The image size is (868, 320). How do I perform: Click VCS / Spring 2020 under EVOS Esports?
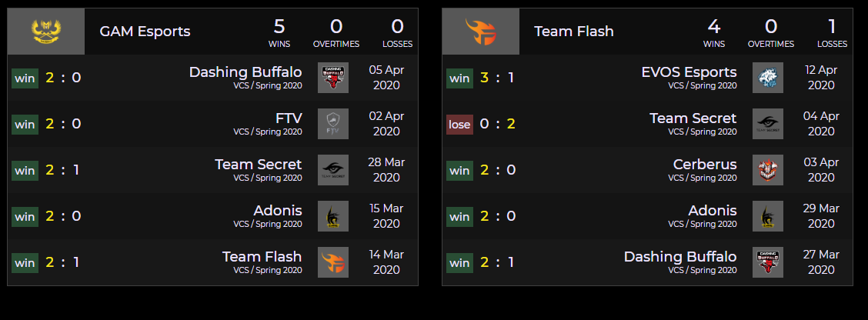tap(702, 85)
